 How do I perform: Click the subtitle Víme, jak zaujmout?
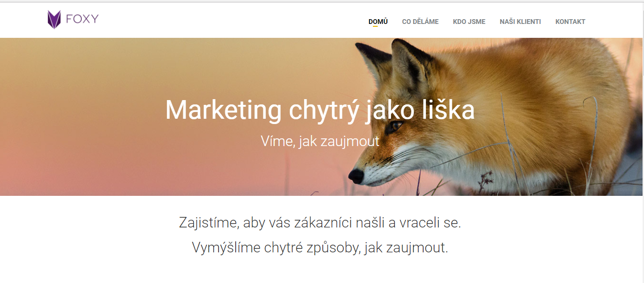click(320, 141)
